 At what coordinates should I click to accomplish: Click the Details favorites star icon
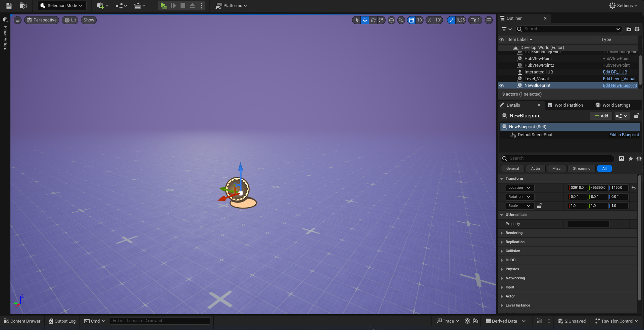pyautogui.click(x=631, y=159)
